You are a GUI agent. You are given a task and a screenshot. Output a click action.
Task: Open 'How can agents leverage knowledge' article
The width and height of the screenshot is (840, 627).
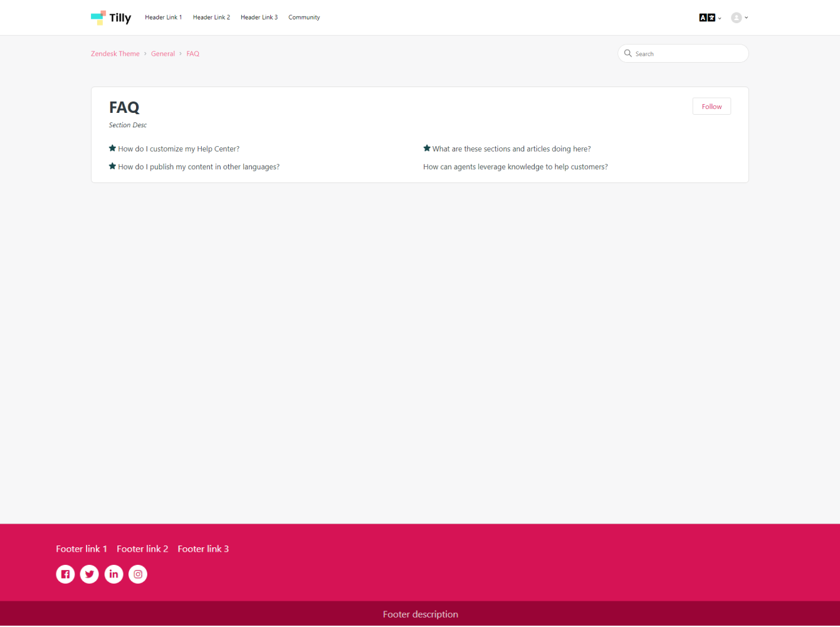(515, 167)
